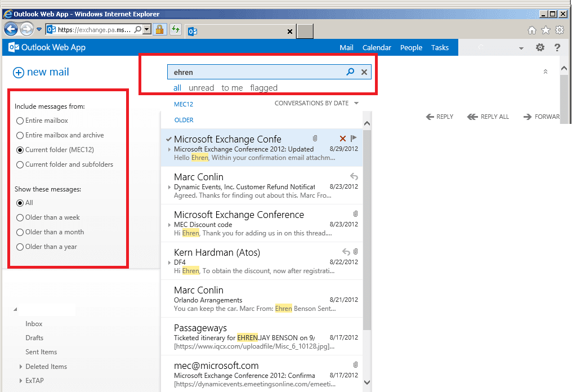Click paperclip on mec@microsoft.com message
The height and width of the screenshot is (392, 572).
coord(355,364)
